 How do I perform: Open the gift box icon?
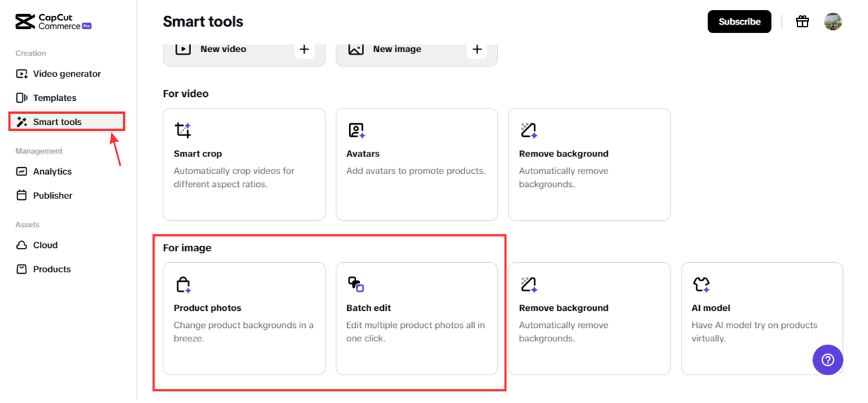coord(802,22)
